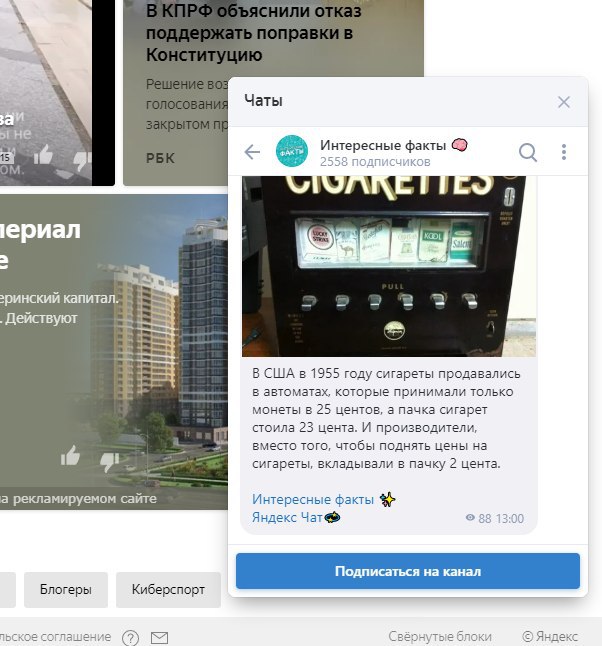
Task: Select the Киберспорт category tab
Action: [x=168, y=590]
